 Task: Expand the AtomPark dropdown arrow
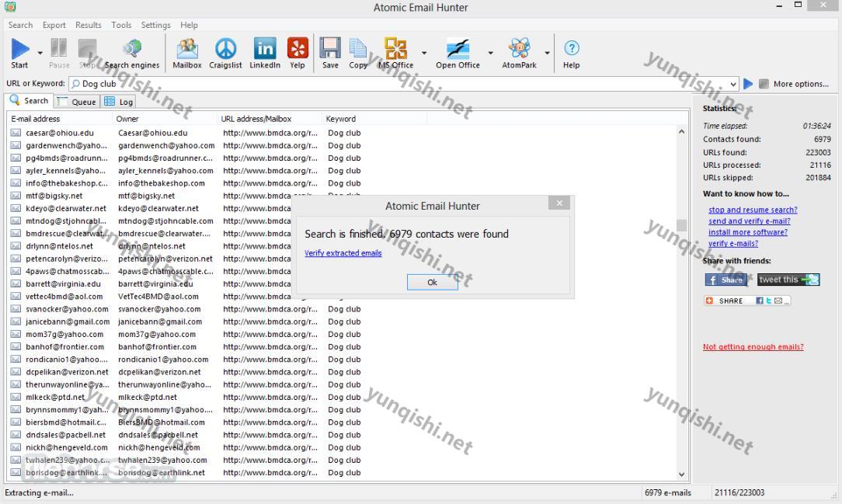coord(547,53)
